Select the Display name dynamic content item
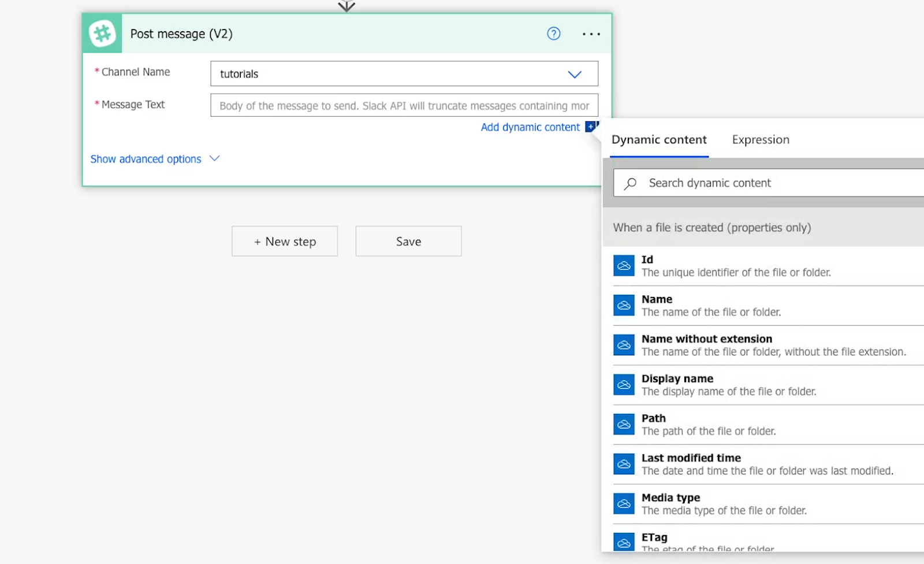 point(768,385)
